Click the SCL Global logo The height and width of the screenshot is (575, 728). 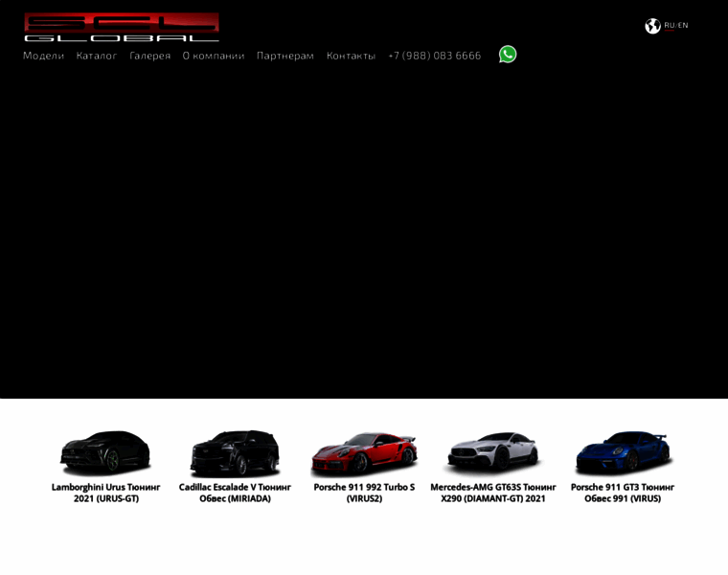point(122,27)
